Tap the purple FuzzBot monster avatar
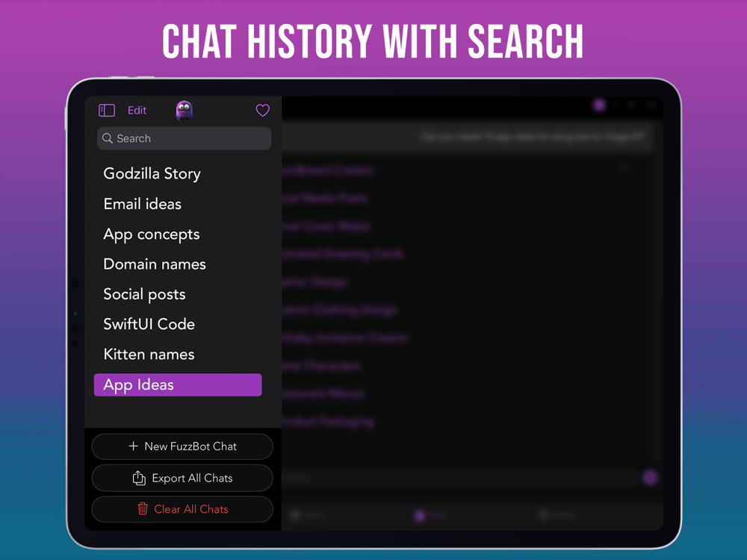 click(x=184, y=111)
